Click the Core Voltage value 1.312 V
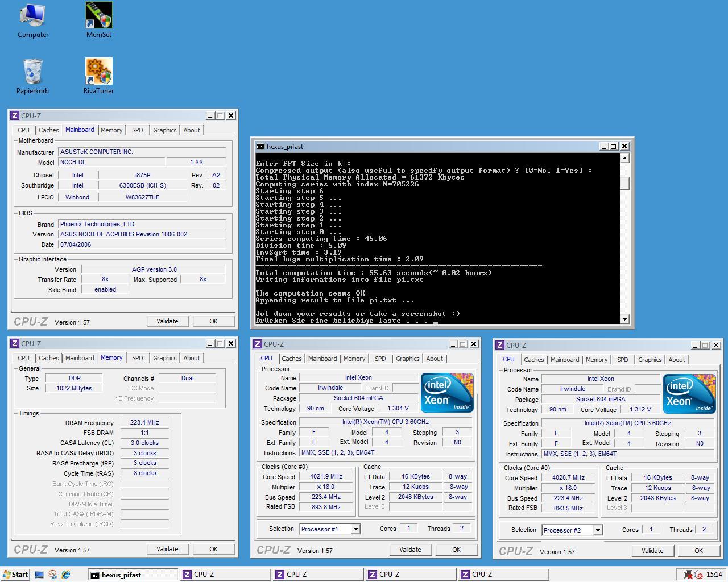The height and width of the screenshot is (582, 728). [639, 409]
